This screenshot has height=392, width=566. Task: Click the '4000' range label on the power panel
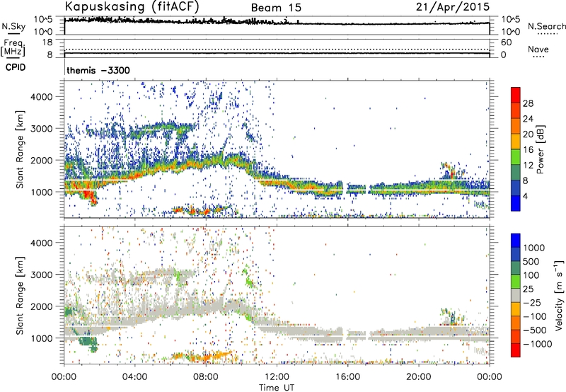41,97
